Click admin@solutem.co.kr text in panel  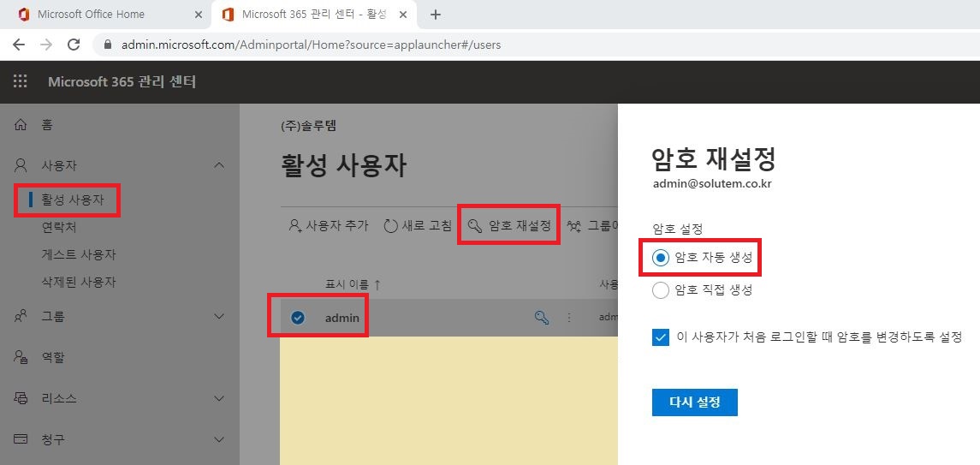pyautogui.click(x=712, y=184)
